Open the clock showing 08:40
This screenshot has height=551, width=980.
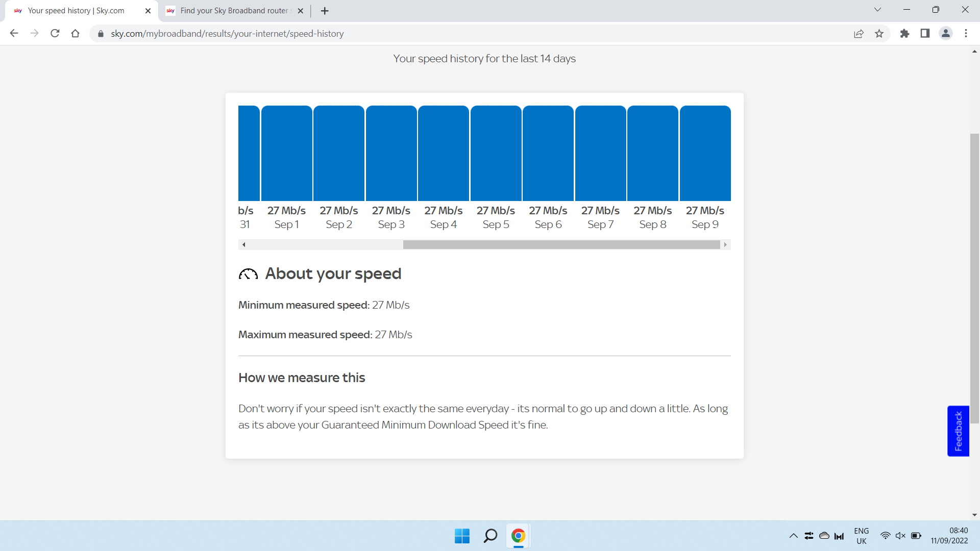[949, 536]
